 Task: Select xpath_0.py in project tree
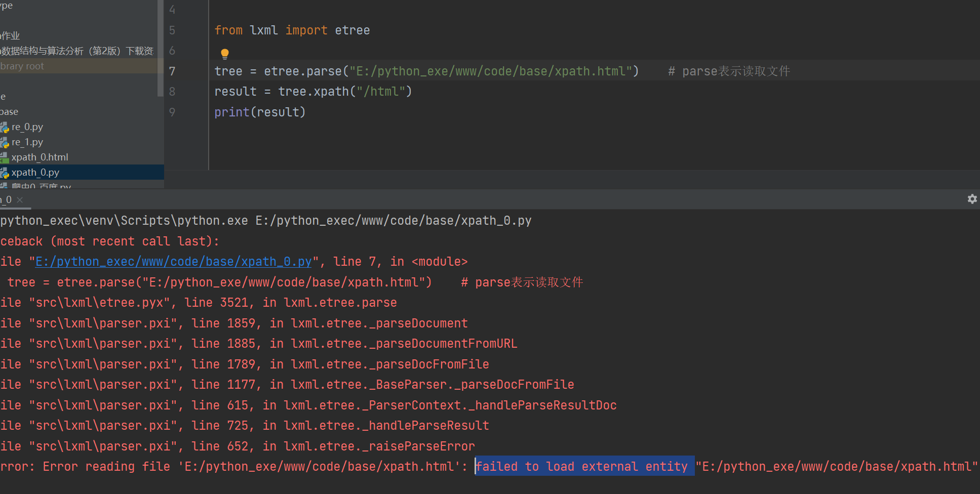[x=35, y=173]
